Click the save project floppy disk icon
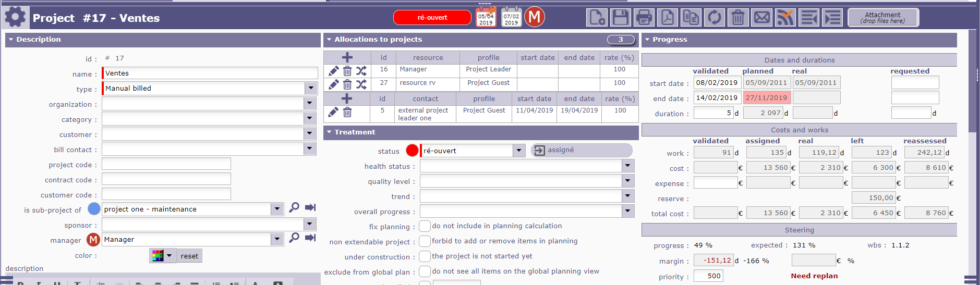 click(620, 18)
